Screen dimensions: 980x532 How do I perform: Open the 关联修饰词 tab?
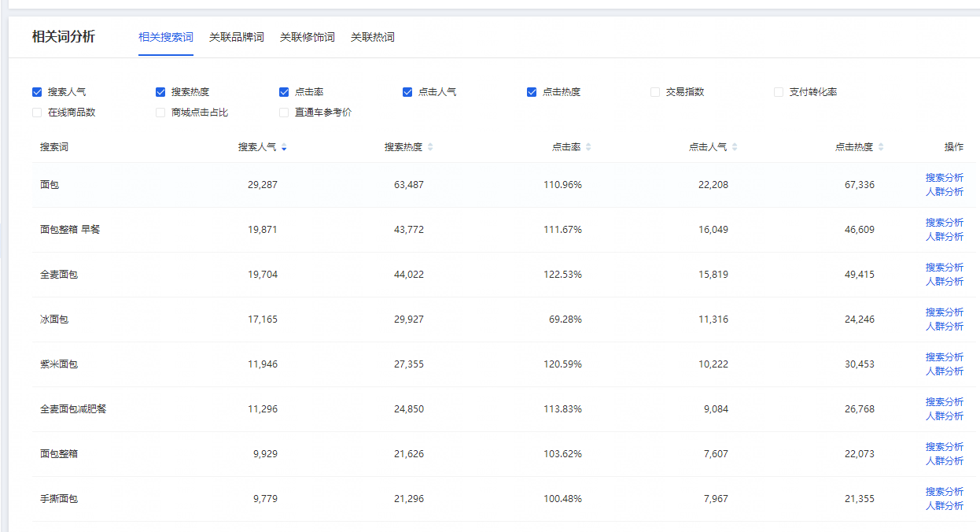click(307, 37)
